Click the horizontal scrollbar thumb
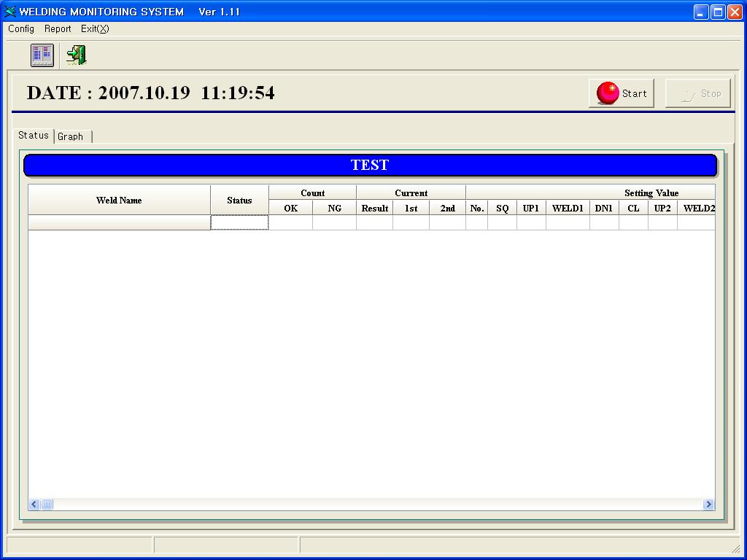 point(47,505)
